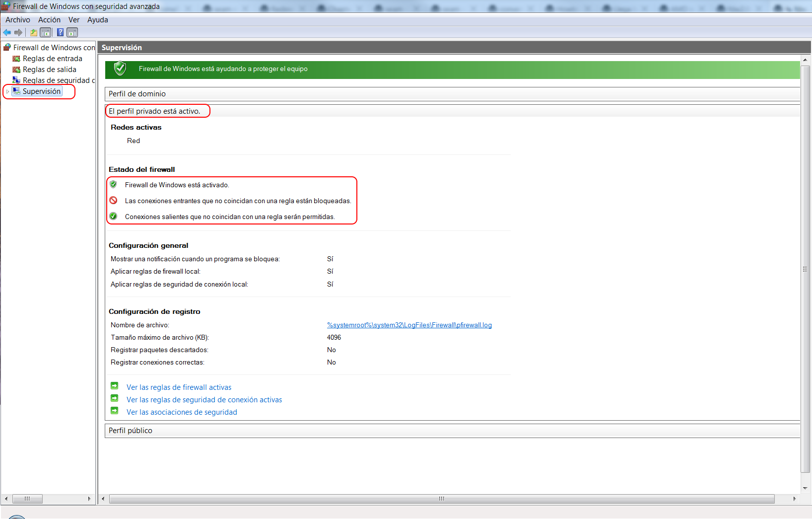This screenshot has width=812, height=519.
Task: Click the 'Nombre de archivo:' label
Action: point(140,325)
